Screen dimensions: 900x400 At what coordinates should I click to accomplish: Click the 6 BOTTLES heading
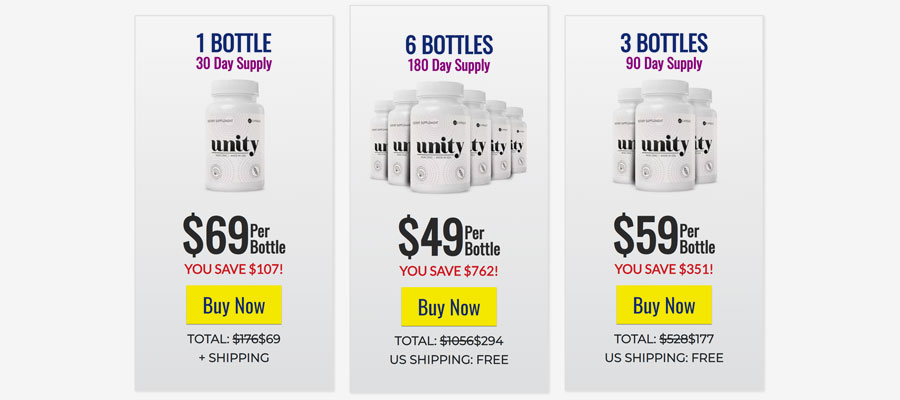pos(449,45)
